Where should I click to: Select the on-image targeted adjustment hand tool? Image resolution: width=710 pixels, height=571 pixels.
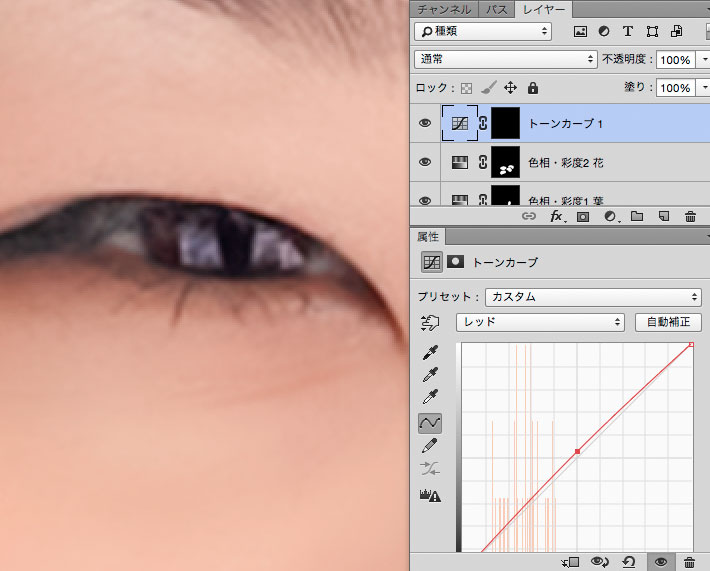tap(430, 323)
